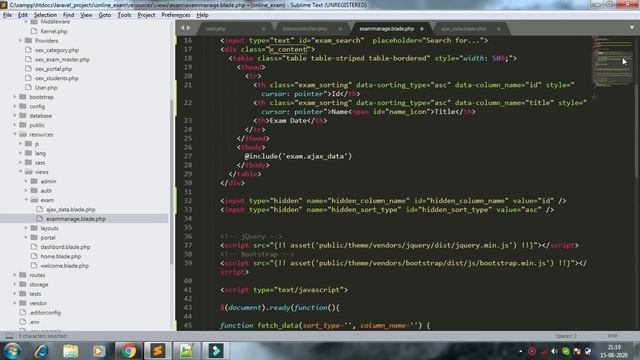Viewport: 640px width, 360px height.
Task: Collapse the resources folder arrow
Action: 15,134
